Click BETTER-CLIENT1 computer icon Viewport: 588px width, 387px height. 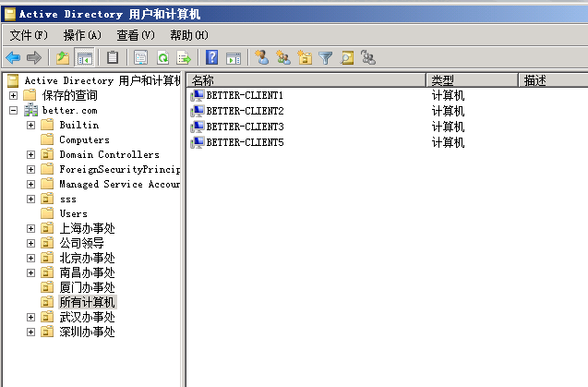(198, 95)
